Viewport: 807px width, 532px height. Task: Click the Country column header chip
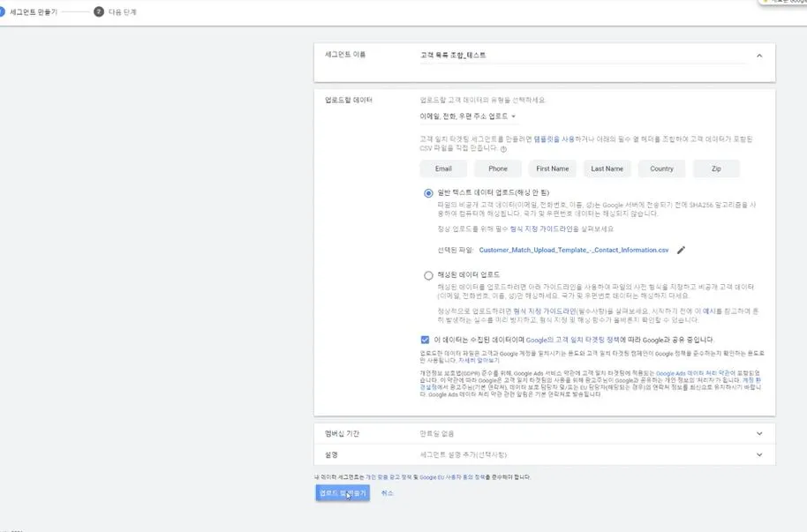point(660,168)
